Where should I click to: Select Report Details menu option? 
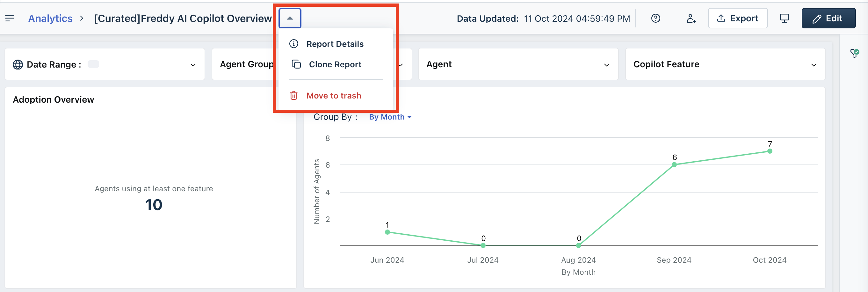[x=335, y=44]
